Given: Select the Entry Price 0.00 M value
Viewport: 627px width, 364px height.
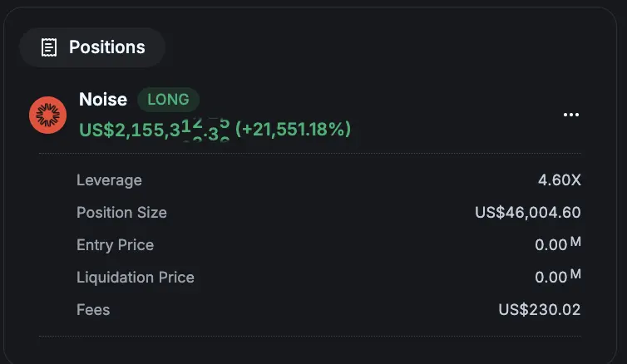Looking at the screenshot, I should coord(558,243).
